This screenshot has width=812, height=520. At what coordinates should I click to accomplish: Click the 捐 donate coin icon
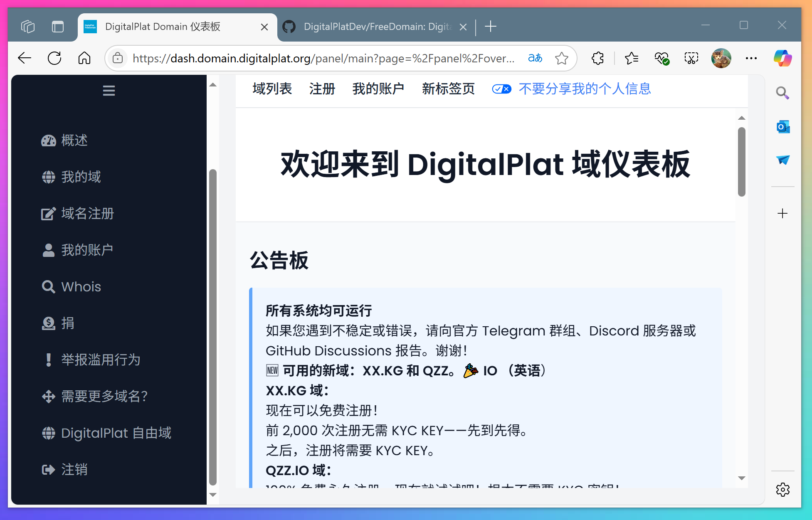point(48,323)
